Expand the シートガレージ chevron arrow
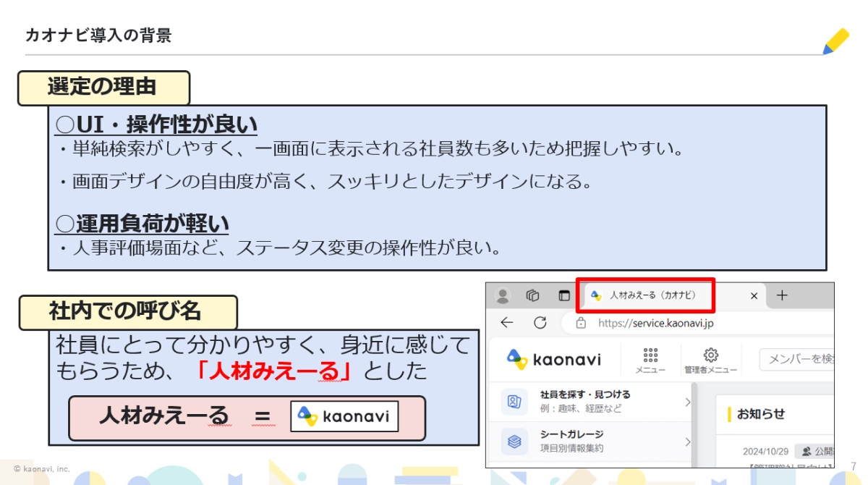Image resolution: width=868 pixels, height=485 pixels. click(687, 441)
